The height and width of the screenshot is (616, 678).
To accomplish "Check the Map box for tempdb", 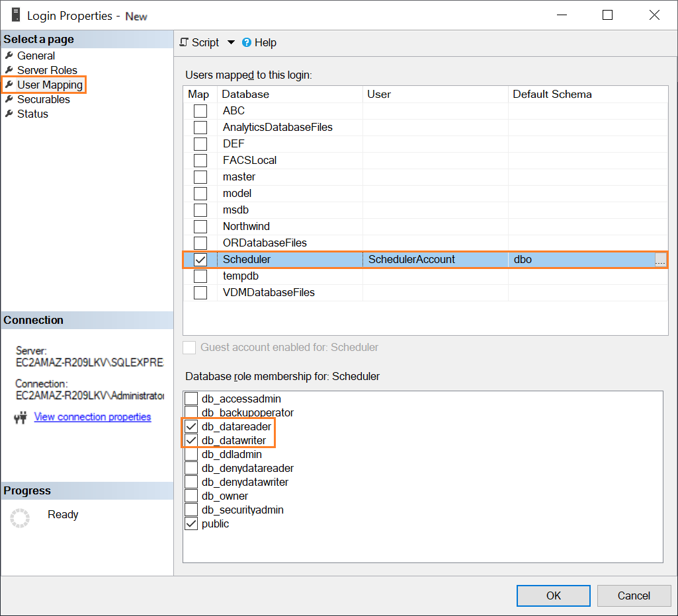I will click(x=200, y=276).
